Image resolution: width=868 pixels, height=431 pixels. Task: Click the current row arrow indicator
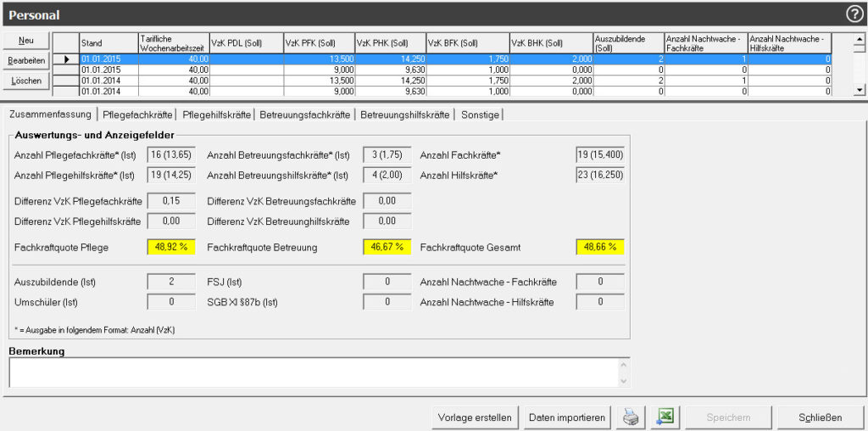tap(66, 59)
